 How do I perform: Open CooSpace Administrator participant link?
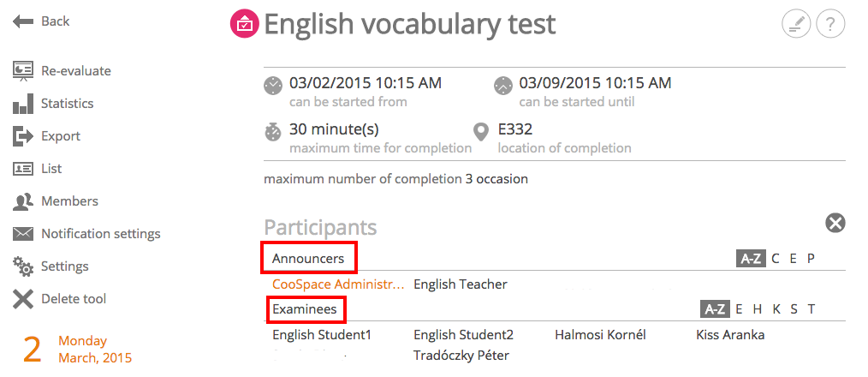point(338,284)
